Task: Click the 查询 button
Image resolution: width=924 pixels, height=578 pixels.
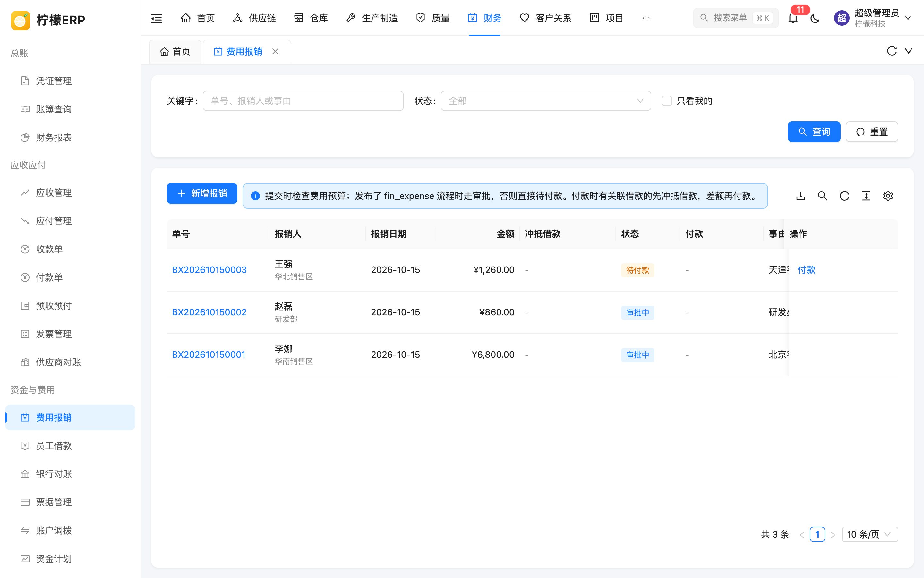Action: [x=814, y=132]
